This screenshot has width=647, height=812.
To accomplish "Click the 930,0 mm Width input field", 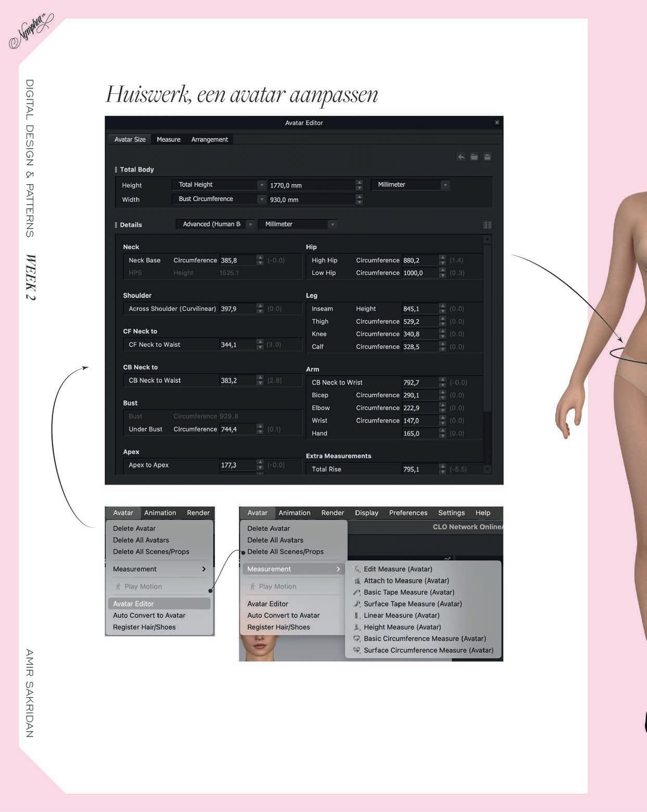I will click(312, 199).
